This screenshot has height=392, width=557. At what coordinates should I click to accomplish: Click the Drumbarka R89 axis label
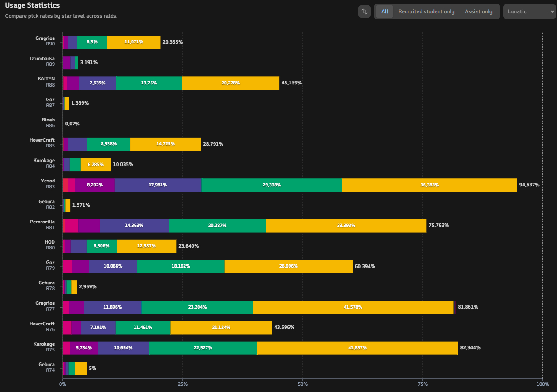point(42,61)
